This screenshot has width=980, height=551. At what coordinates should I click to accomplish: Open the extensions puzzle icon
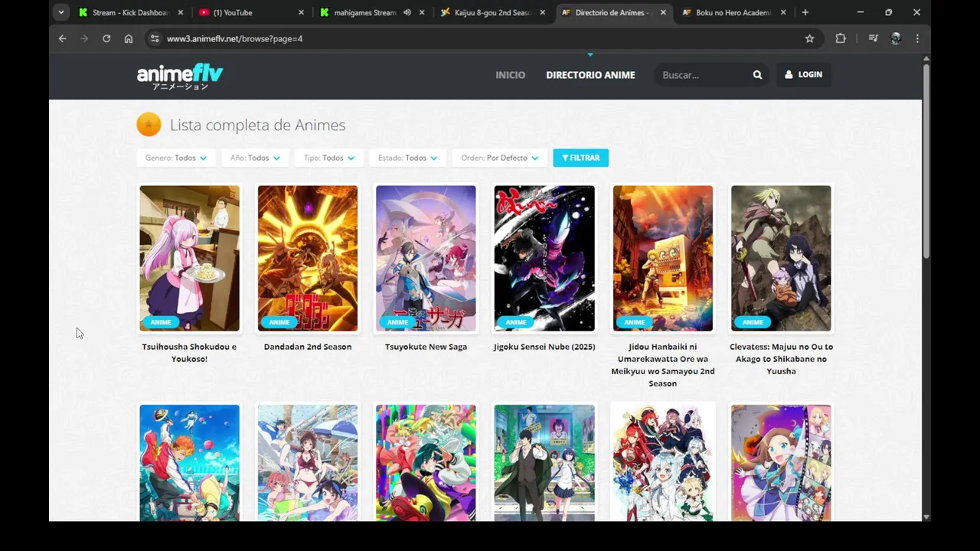click(x=841, y=38)
